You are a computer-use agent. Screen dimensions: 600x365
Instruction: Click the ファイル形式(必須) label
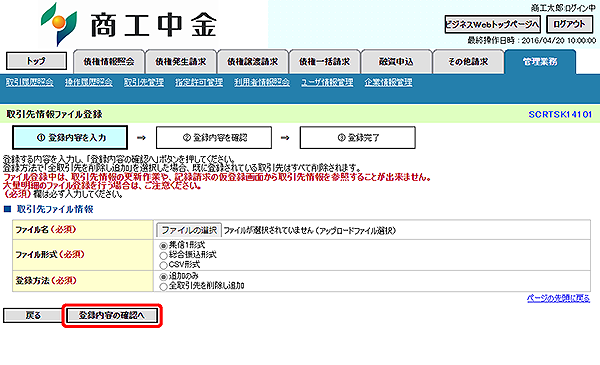(50, 255)
